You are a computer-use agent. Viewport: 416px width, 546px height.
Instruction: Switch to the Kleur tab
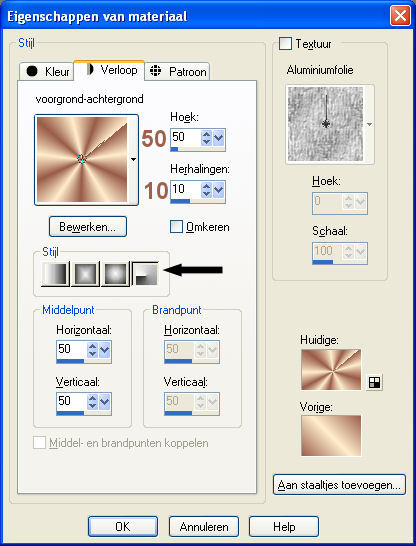pyautogui.click(x=46, y=71)
